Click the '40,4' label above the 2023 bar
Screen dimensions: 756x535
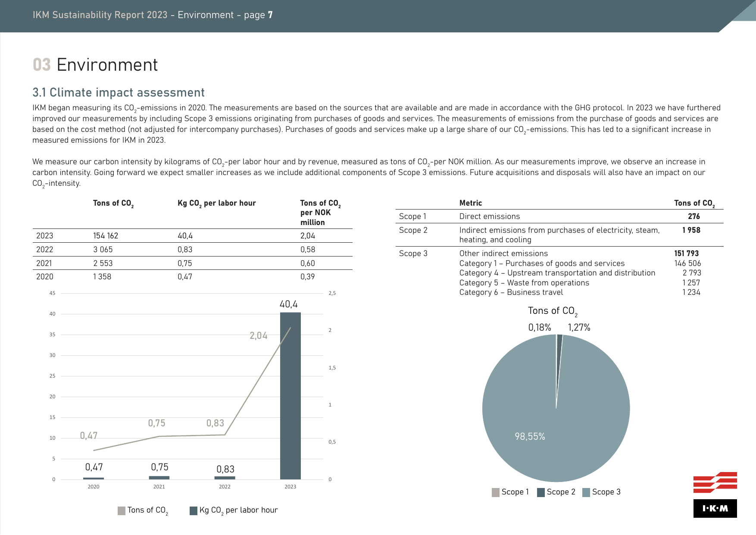point(289,304)
